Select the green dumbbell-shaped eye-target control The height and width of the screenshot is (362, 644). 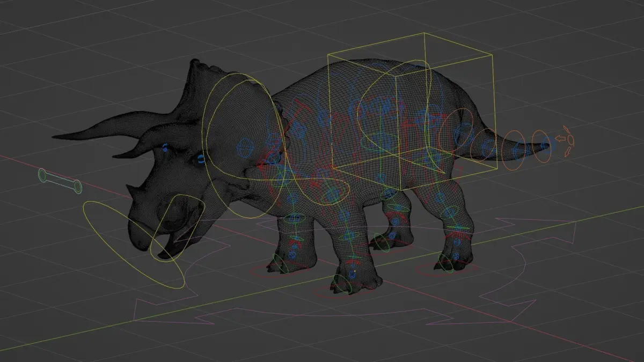point(60,180)
